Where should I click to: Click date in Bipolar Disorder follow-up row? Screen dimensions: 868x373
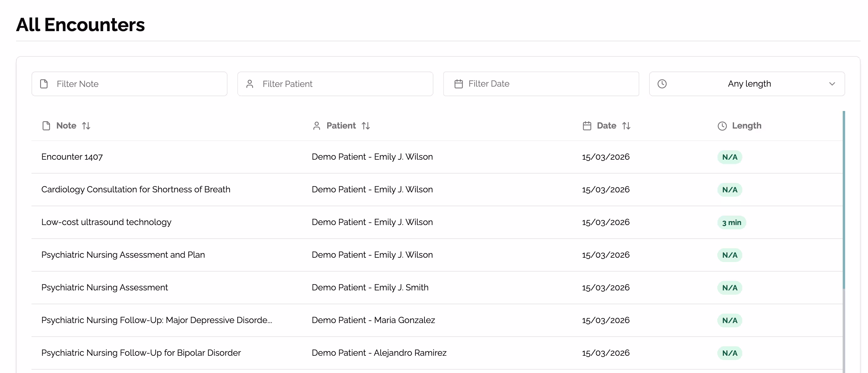click(606, 353)
